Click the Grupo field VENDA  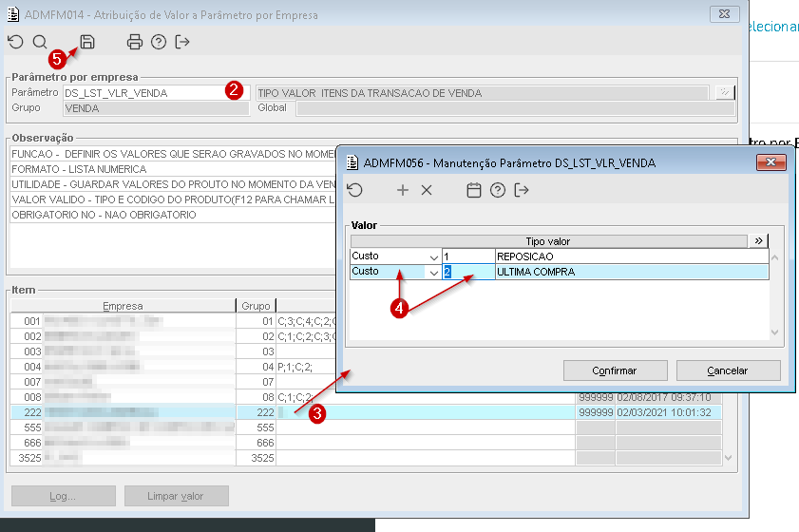coord(156,108)
